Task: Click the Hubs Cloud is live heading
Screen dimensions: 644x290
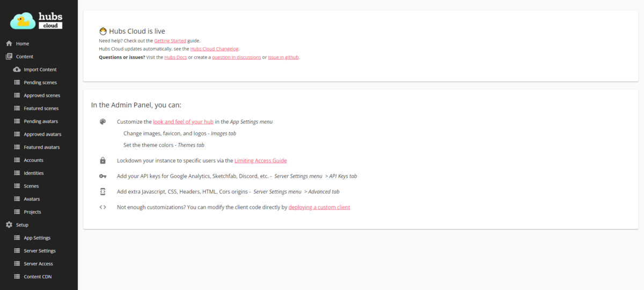Action: click(137, 31)
